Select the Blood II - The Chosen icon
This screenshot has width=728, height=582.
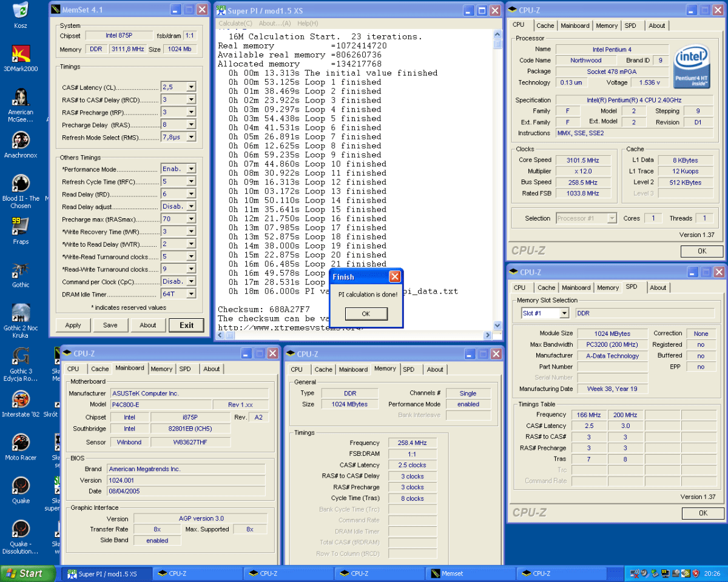coord(21,192)
